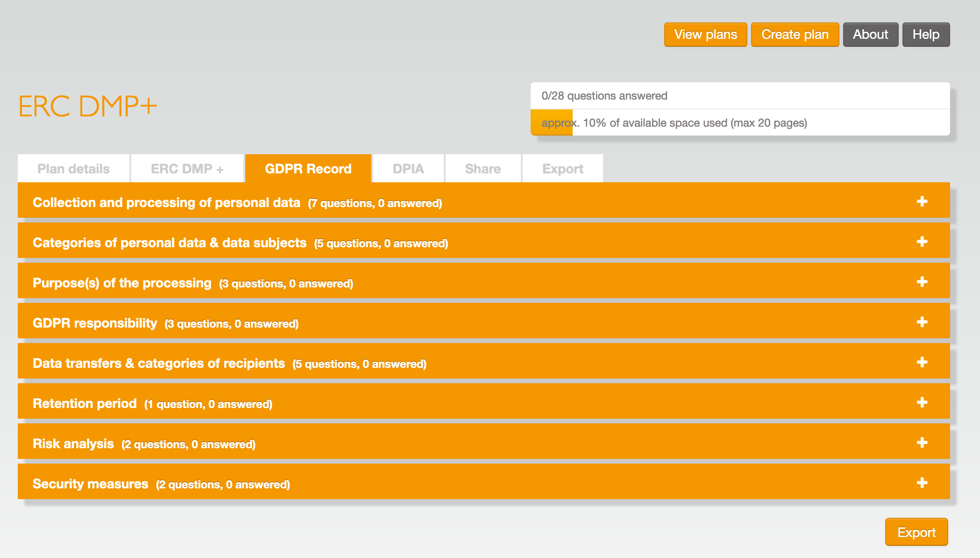Click the plus icon on Data transfers row
980x558 pixels.
[x=922, y=362]
